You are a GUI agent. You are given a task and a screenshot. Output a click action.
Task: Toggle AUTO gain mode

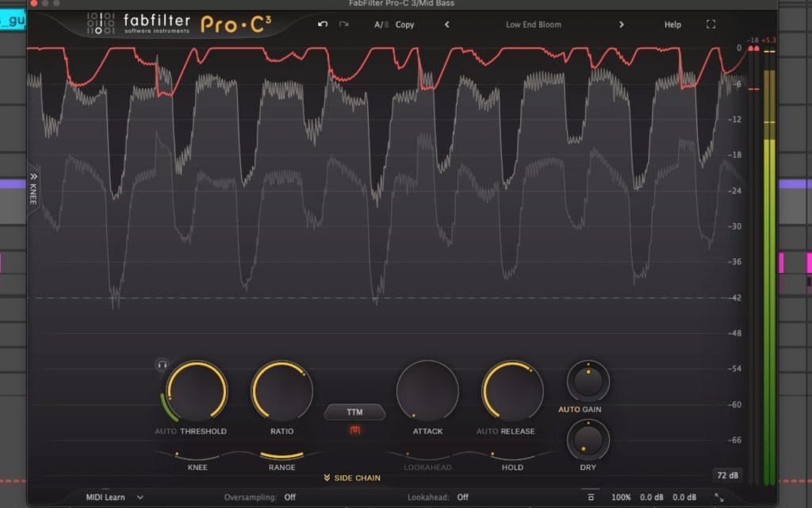coord(569,409)
